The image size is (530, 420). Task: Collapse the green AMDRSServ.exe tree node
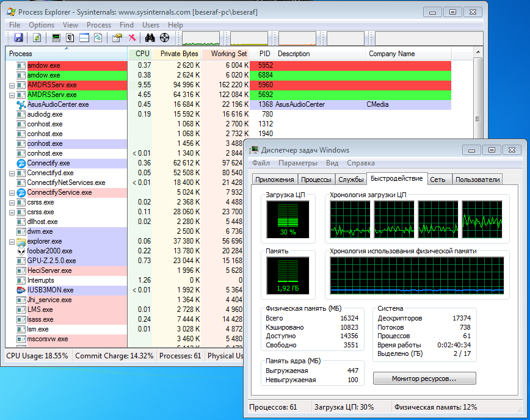pos(12,95)
